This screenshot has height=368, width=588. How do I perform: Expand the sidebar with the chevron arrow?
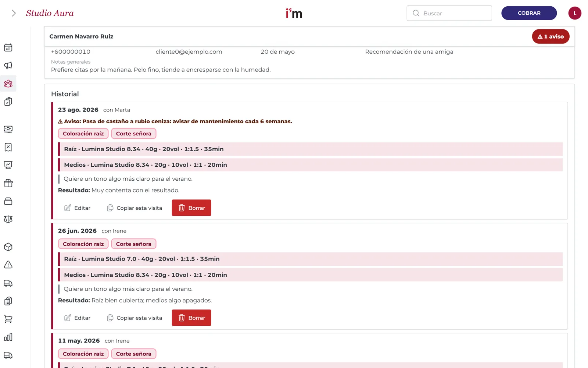[x=14, y=13]
